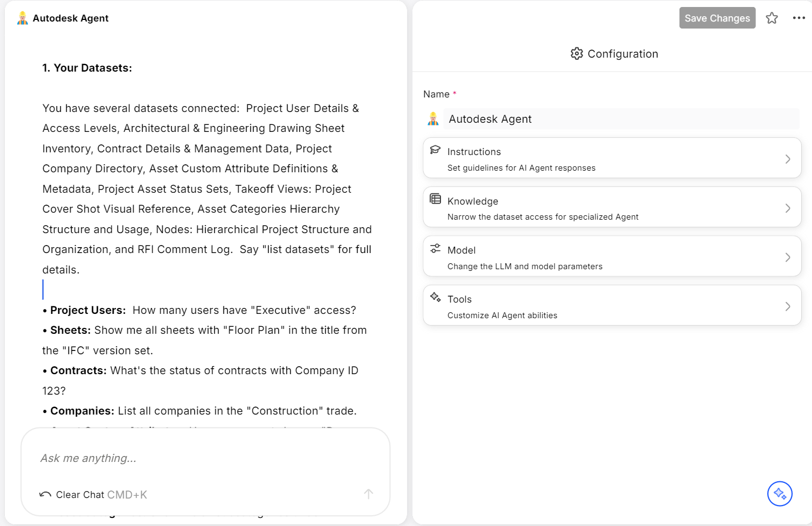The image size is (812, 526).
Task: Click the floating AI sparkle button
Action: pyautogui.click(x=780, y=494)
